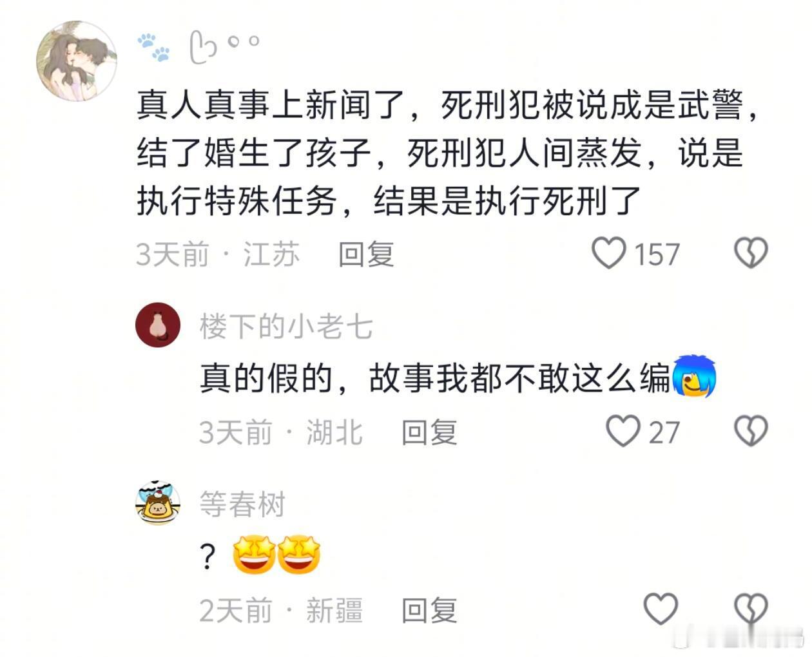Tap the top comment text about 死刑犯

click(448, 153)
